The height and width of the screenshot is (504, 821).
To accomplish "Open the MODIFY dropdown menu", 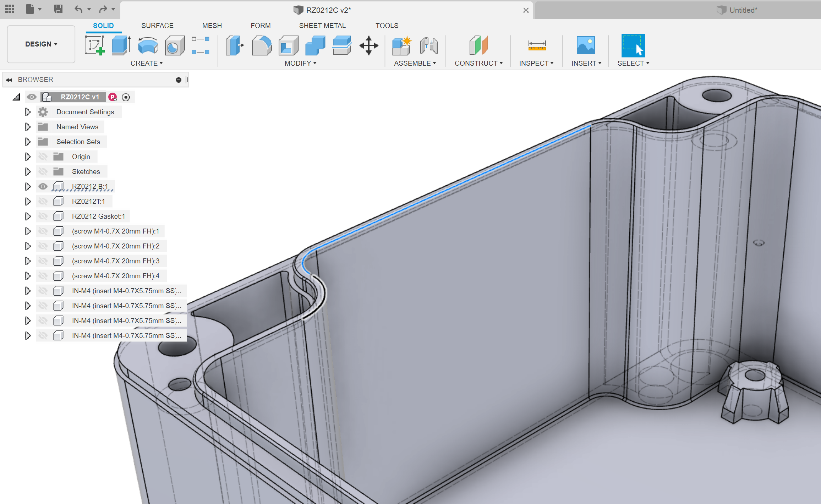I will click(x=300, y=63).
